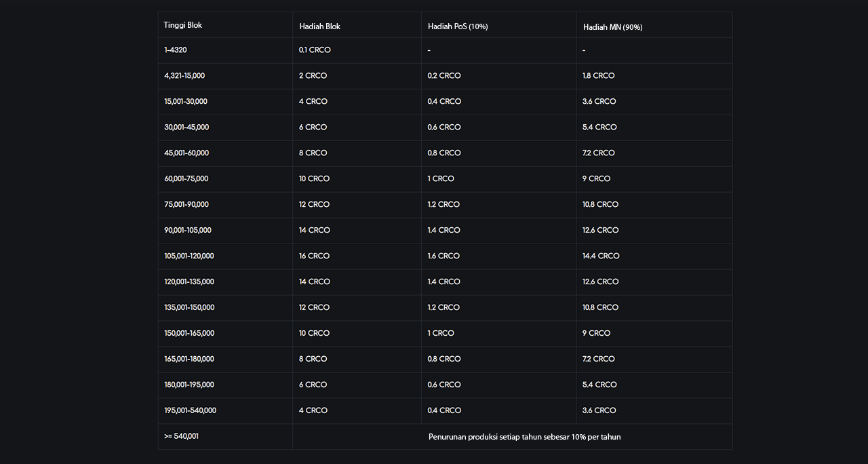Image resolution: width=868 pixels, height=464 pixels.
Task: Click "8 CRCO" in the 165,001-180,000 row
Action: coord(313,360)
